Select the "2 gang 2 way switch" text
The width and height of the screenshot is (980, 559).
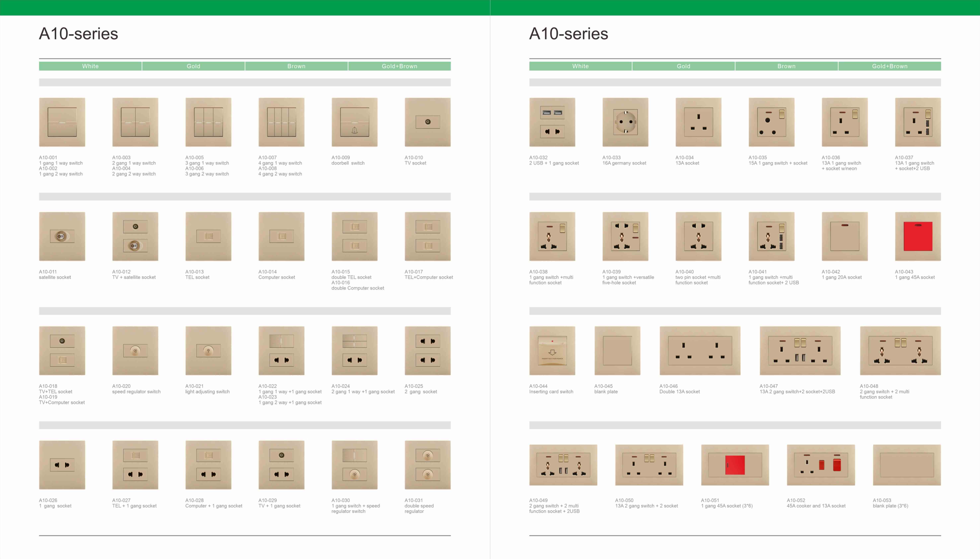[x=134, y=174]
